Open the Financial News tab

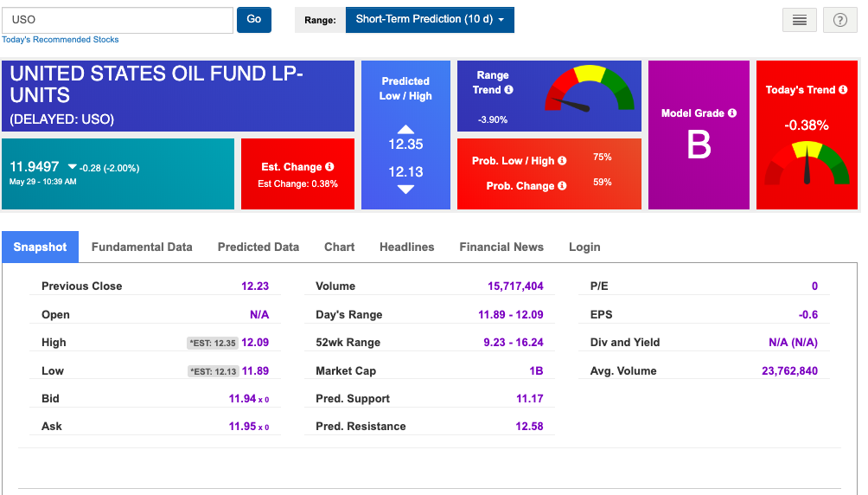pos(501,247)
